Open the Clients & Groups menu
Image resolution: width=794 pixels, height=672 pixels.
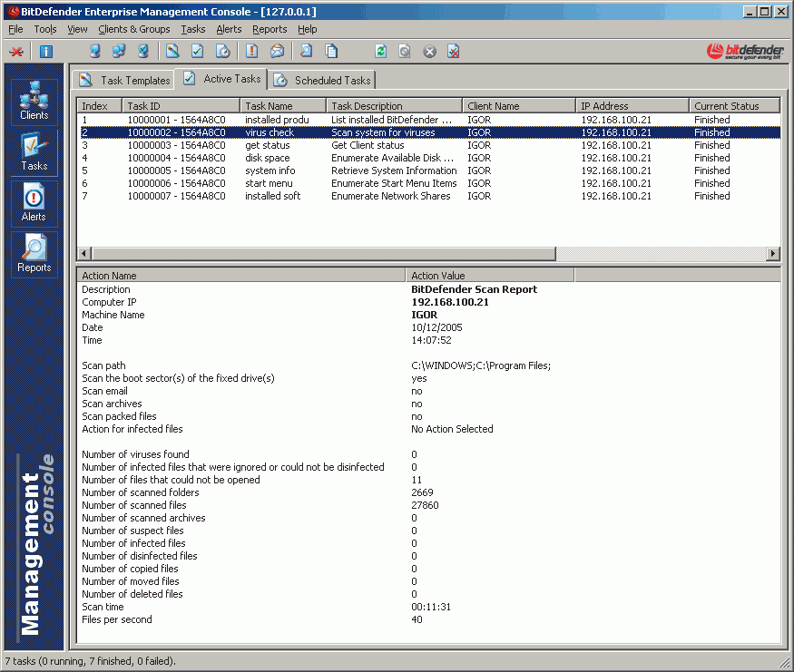[x=134, y=29]
